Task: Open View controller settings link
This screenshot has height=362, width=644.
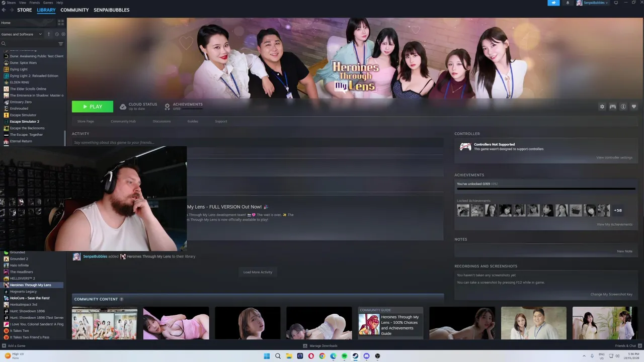Action: point(614,157)
